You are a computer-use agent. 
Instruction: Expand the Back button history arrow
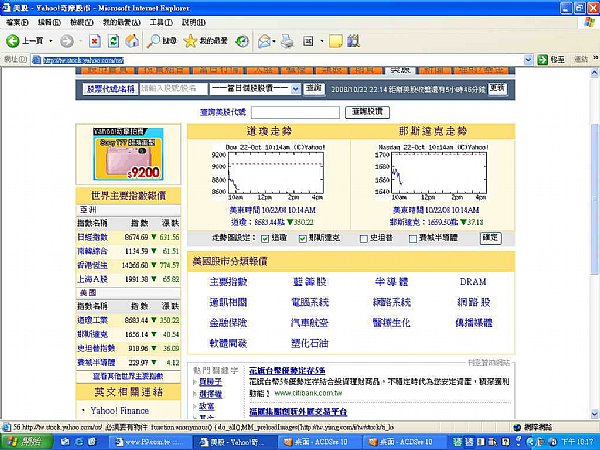(50, 41)
